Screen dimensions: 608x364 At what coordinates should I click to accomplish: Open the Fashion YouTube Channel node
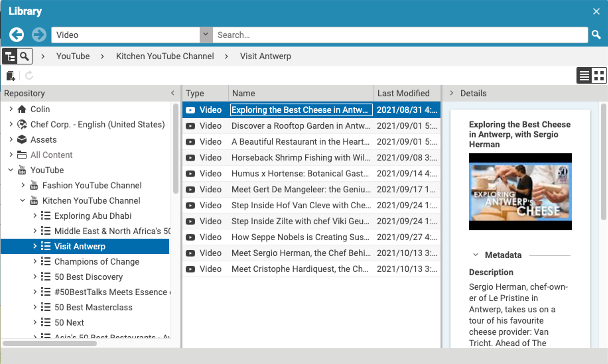[92, 185]
